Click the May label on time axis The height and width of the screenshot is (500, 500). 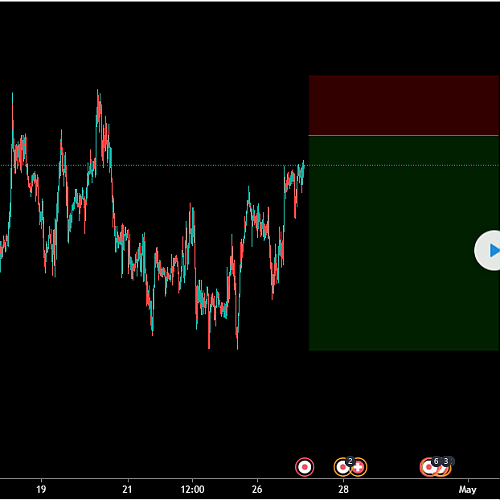click(467, 489)
